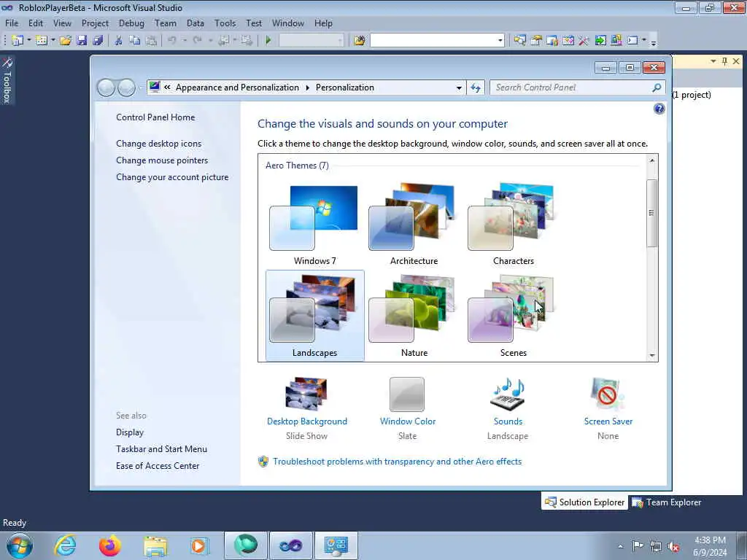Click the Windows Start orb

(20, 545)
